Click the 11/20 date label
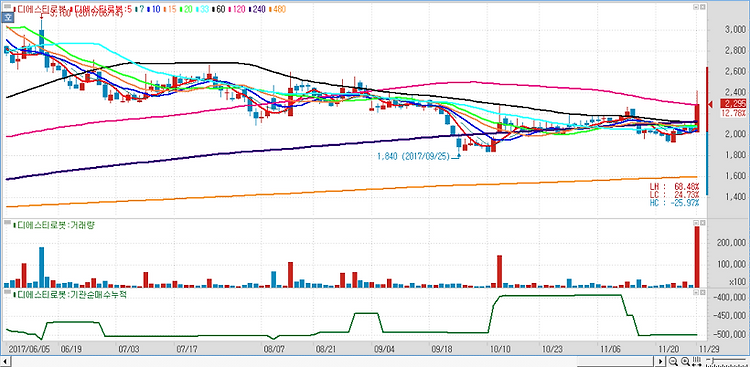 click(668, 349)
